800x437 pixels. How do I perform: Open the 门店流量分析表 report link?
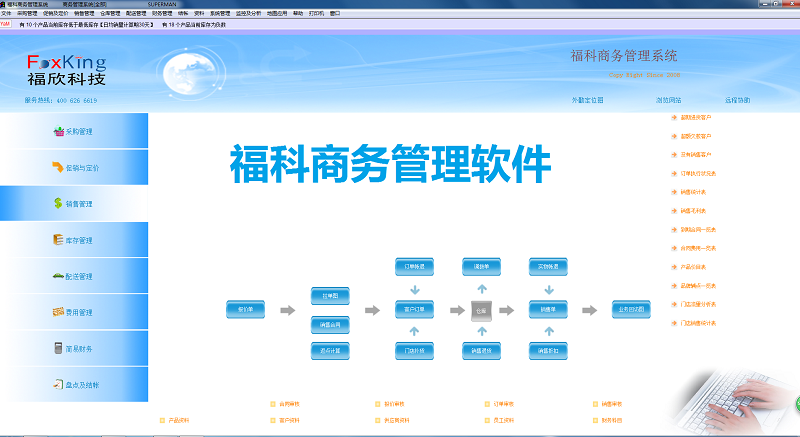click(698, 304)
